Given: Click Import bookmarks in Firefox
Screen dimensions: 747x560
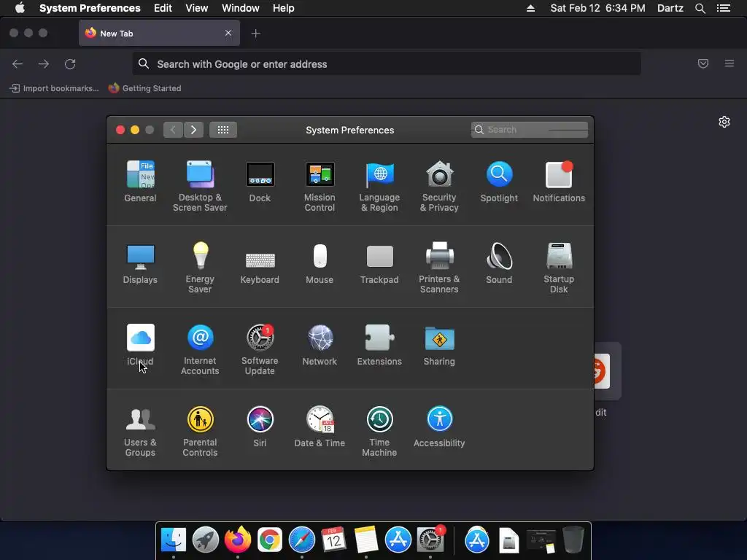Looking at the screenshot, I should (54, 88).
